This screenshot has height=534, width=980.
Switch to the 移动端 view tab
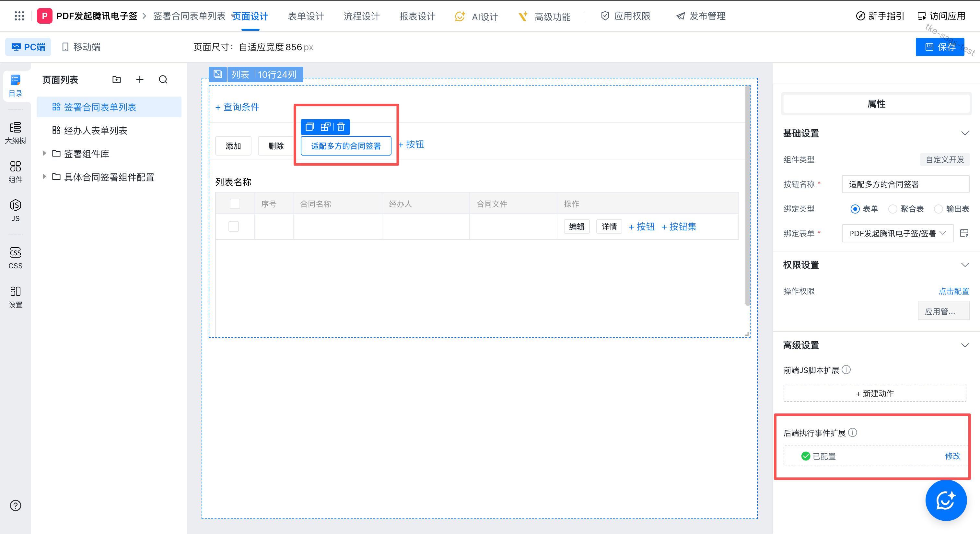[x=81, y=47]
